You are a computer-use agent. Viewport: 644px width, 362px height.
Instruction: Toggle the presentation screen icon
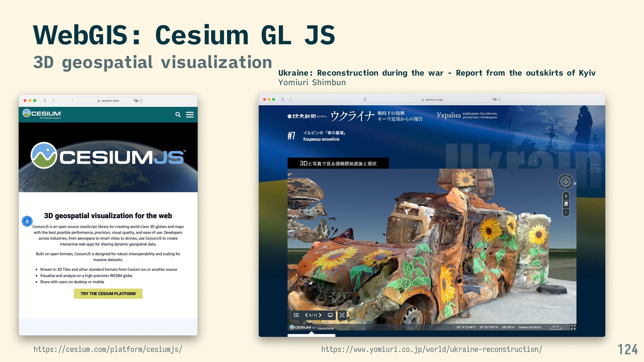[x=330, y=315]
